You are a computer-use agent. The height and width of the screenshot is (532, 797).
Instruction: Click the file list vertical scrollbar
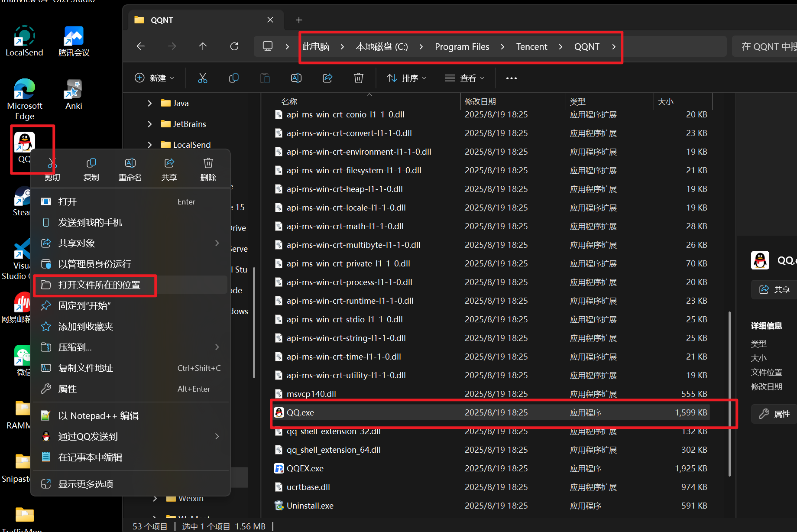tap(729, 393)
